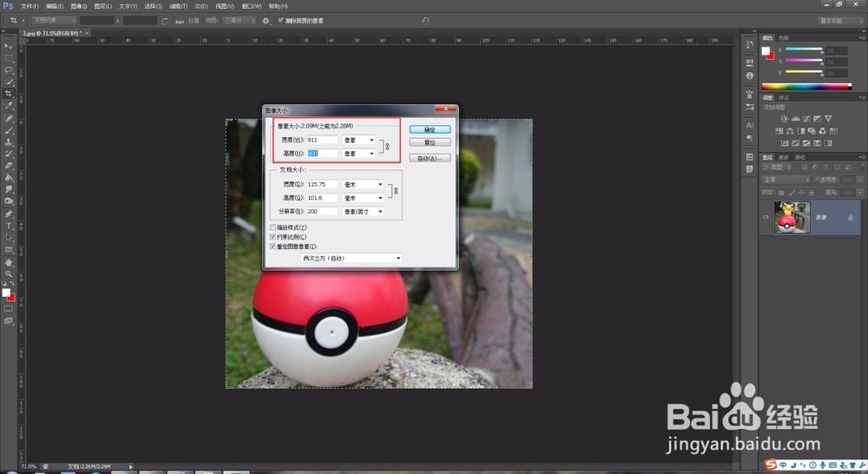The image size is (868, 474).
Task: Open pixel height unit dropdown (像素)
Action: coord(358,154)
